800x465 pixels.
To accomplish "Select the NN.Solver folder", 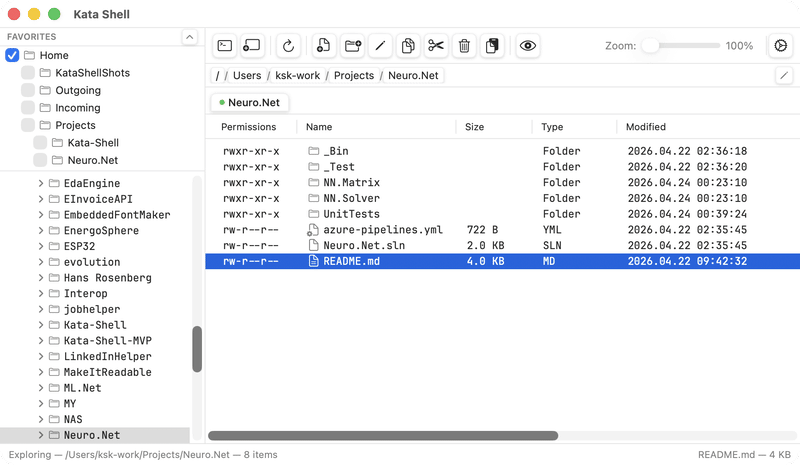I will pos(503,199).
